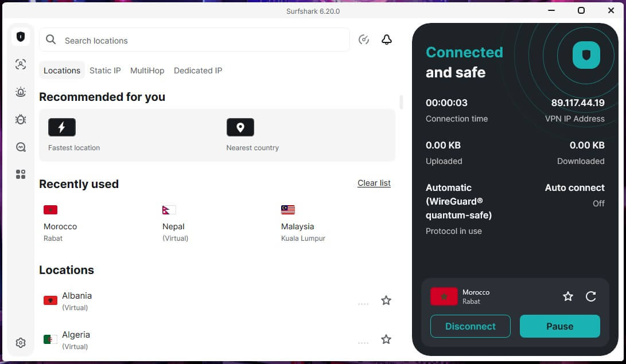This screenshot has width=626, height=364.
Task: Click the Morocco flag in connection card
Action: pyautogui.click(x=444, y=296)
